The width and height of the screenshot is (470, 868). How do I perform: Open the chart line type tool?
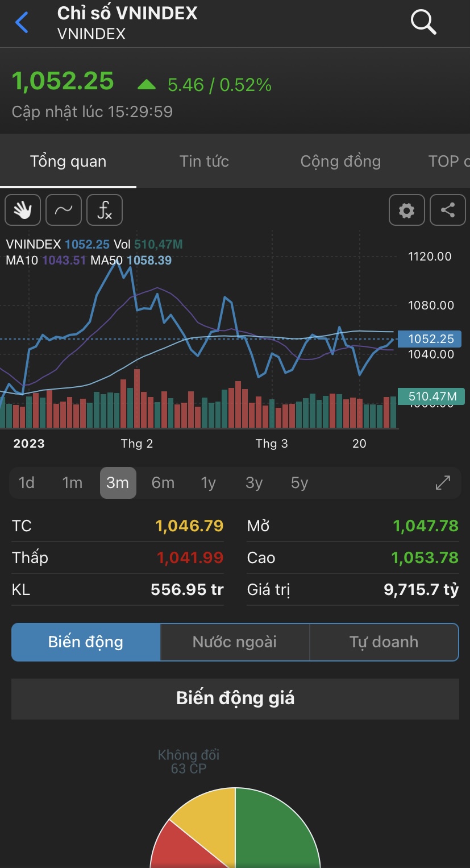[64, 210]
